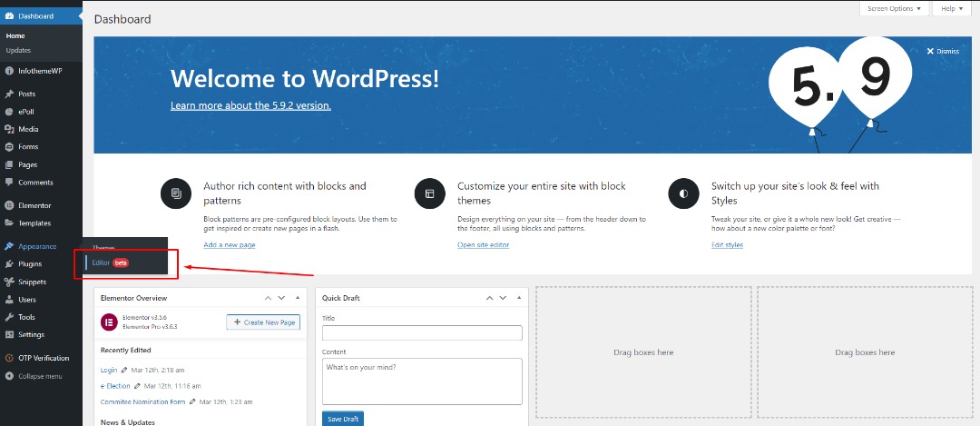Click the Add a new page link
980x426 pixels.
tap(230, 245)
